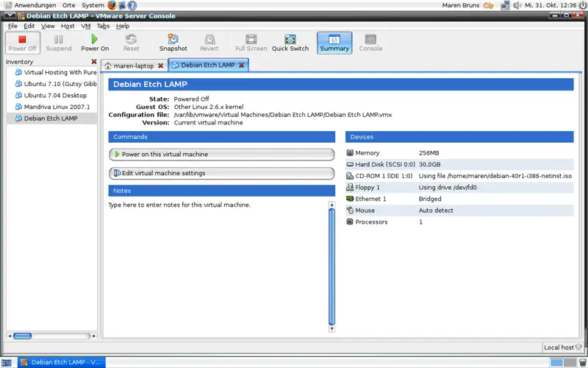Open the Help menu
588x368 pixels.
[x=123, y=26]
